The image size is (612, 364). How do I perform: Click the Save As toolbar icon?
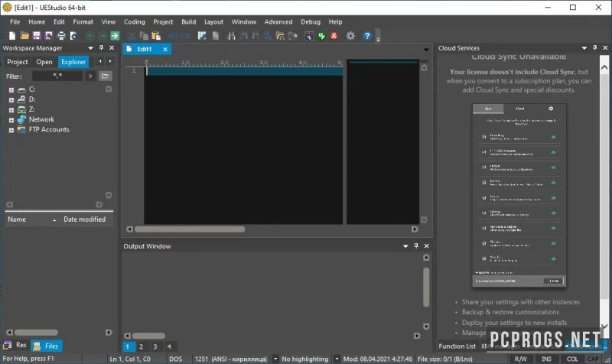(49, 36)
